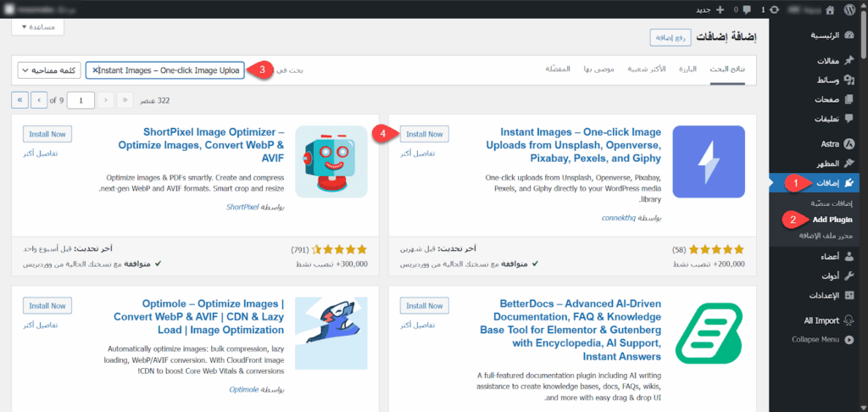Screen dimensions: 868x412
Task: Click BetterDocs green logo thumbnail
Action: click(709, 333)
